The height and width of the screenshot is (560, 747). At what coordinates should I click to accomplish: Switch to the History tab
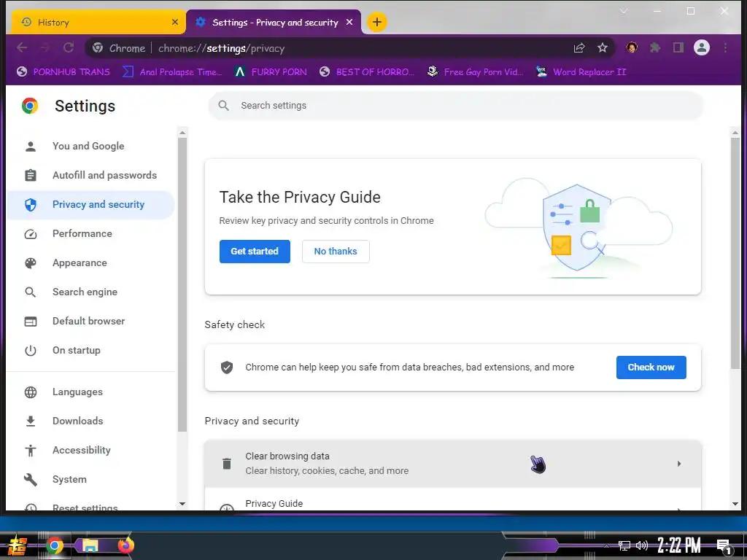pyautogui.click(x=98, y=22)
